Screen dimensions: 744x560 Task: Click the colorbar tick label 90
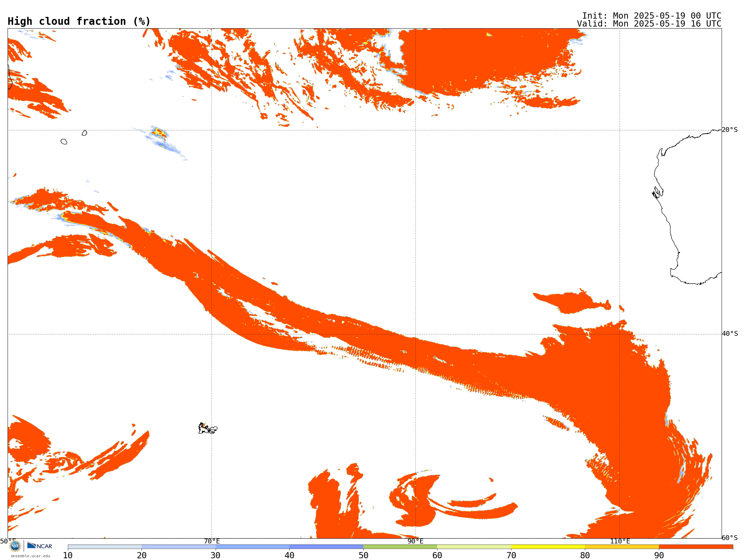click(659, 556)
